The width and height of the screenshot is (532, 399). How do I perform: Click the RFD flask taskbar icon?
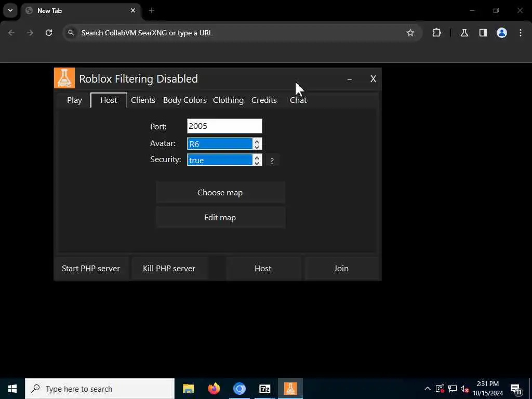290,389
